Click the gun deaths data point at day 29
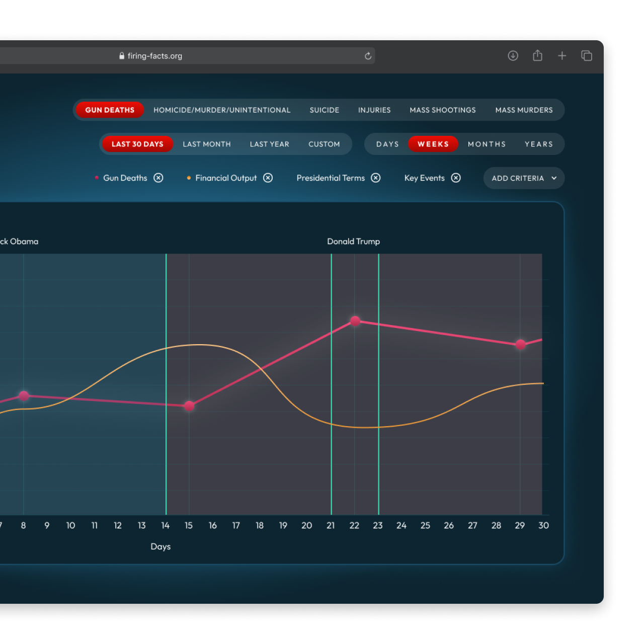Image resolution: width=644 pixels, height=644 pixels. 521,345
